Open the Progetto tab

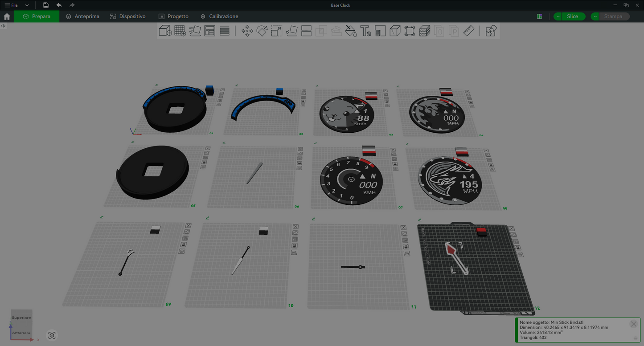point(174,16)
